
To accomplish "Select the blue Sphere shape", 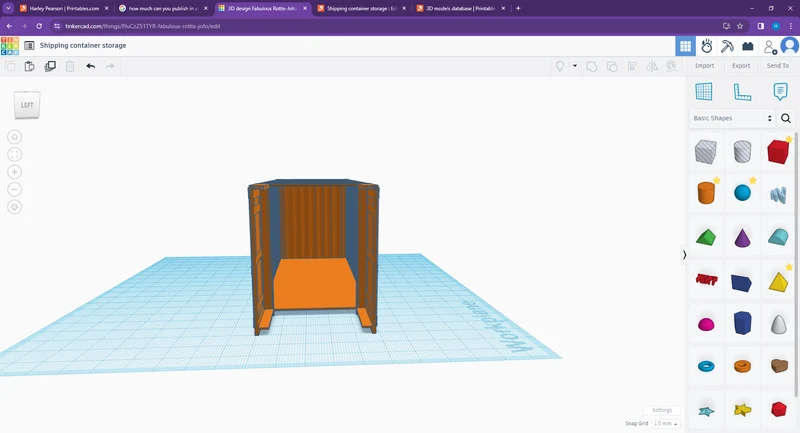I will click(x=742, y=193).
